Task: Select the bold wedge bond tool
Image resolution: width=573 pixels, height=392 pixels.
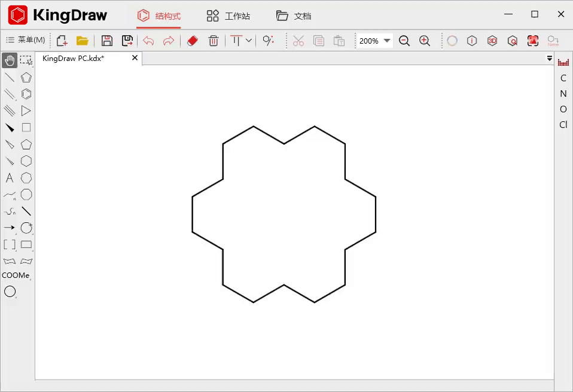Action: pos(10,128)
